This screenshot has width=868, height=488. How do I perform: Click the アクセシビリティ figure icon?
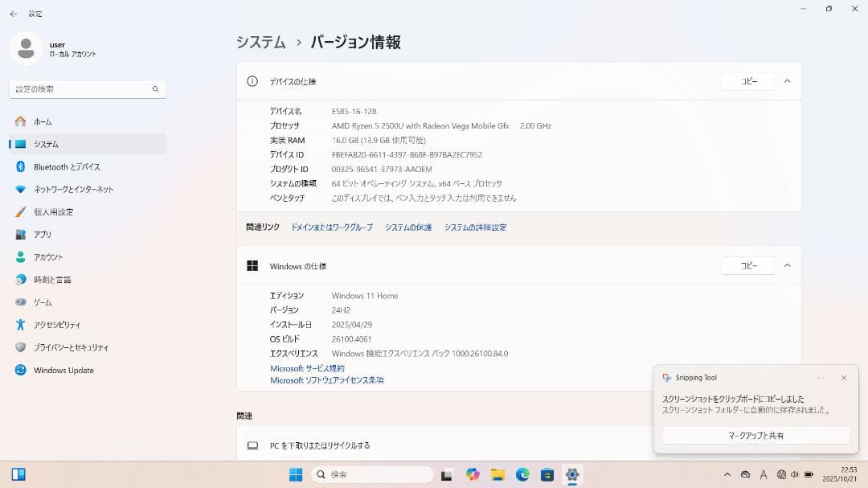[x=20, y=325]
